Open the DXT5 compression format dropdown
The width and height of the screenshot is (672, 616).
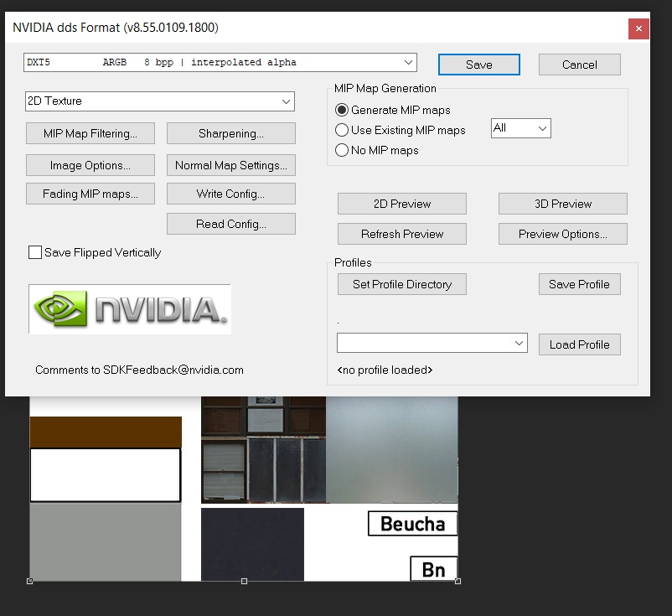click(x=220, y=62)
